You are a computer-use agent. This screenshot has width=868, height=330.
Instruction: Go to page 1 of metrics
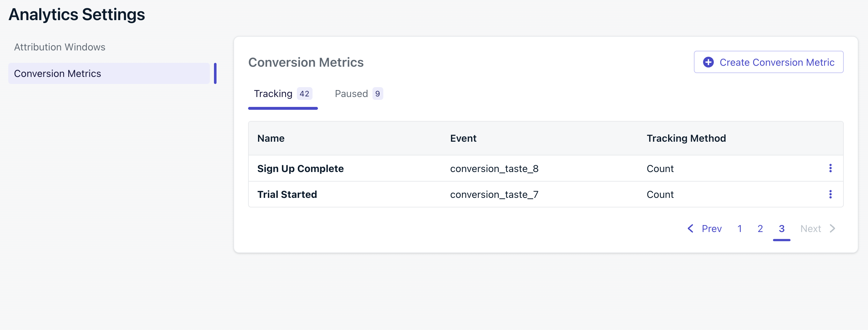[739, 229]
